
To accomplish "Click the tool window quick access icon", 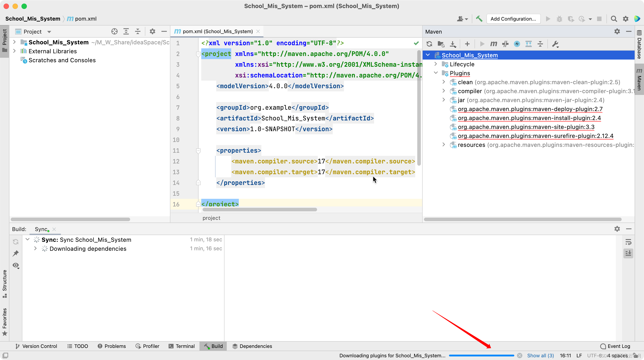I will pos(5,356).
